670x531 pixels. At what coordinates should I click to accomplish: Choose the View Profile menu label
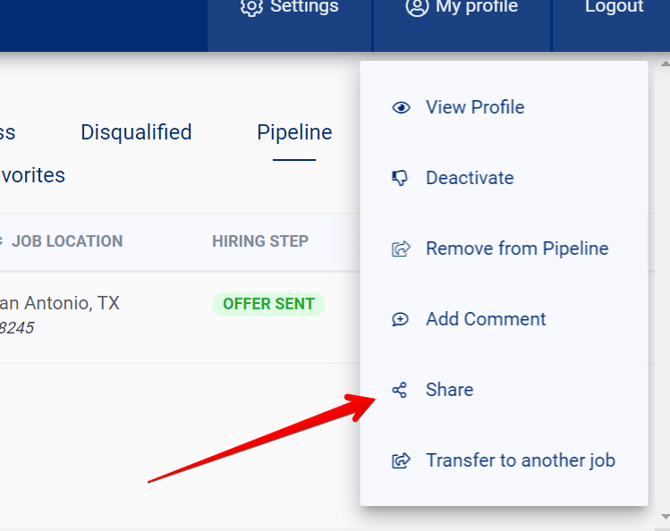click(x=475, y=107)
